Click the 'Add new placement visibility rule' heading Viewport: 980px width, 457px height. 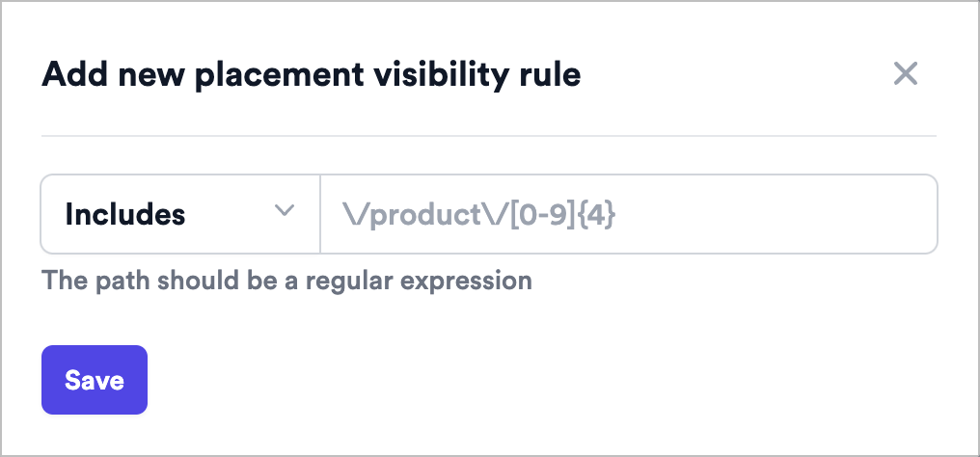point(312,75)
